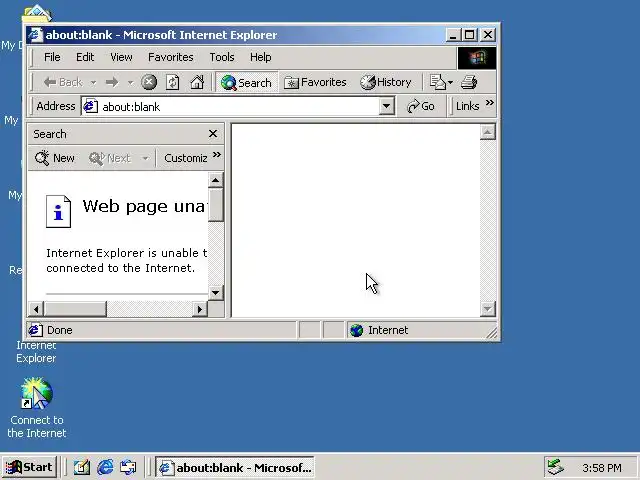
Task: Click the Done status bar page icon
Action: point(35,330)
